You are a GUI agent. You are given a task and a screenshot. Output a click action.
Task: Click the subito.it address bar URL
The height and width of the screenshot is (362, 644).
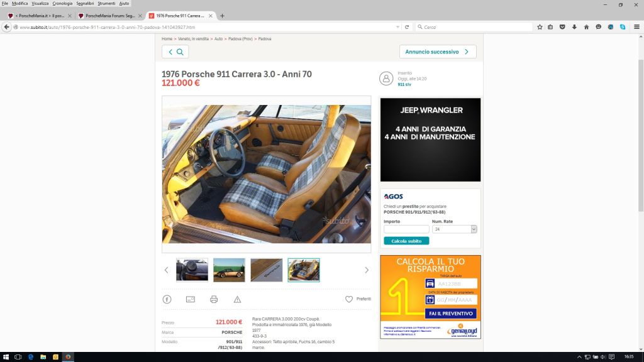click(x=107, y=27)
